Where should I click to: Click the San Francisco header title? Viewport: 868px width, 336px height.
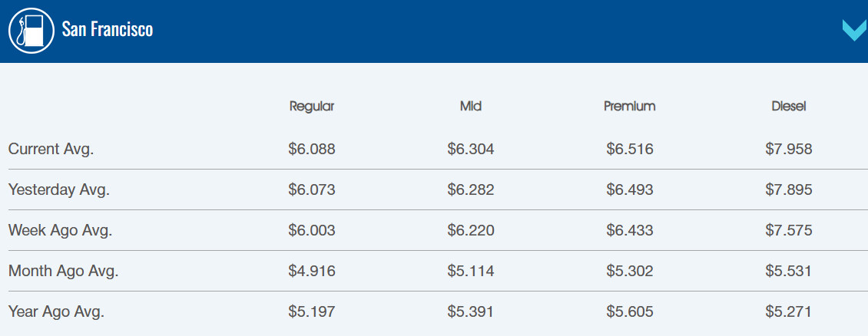point(108,31)
